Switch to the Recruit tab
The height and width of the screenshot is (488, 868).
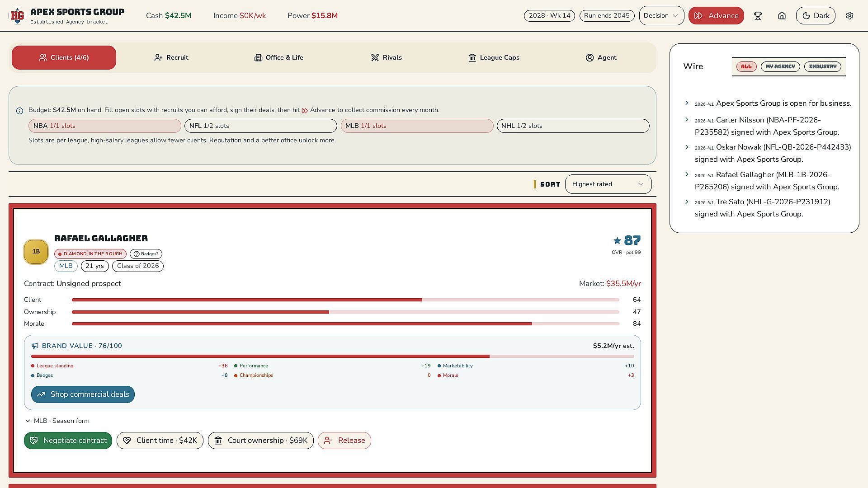point(171,58)
